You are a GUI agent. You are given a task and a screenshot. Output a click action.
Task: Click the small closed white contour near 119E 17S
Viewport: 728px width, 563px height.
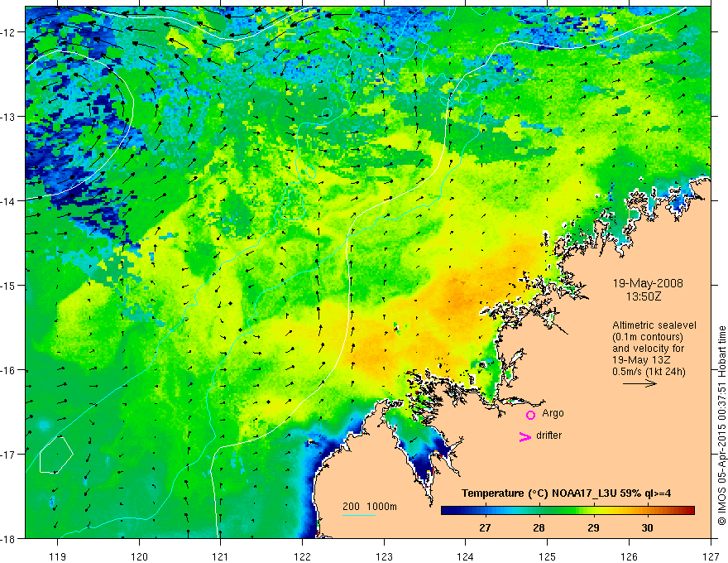click(56, 455)
